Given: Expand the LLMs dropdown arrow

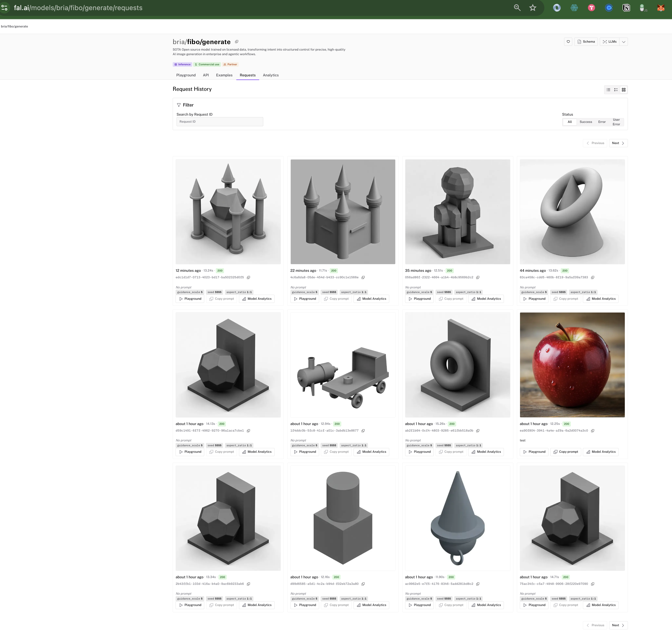Looking at the screenshot, I should (624, 42).
